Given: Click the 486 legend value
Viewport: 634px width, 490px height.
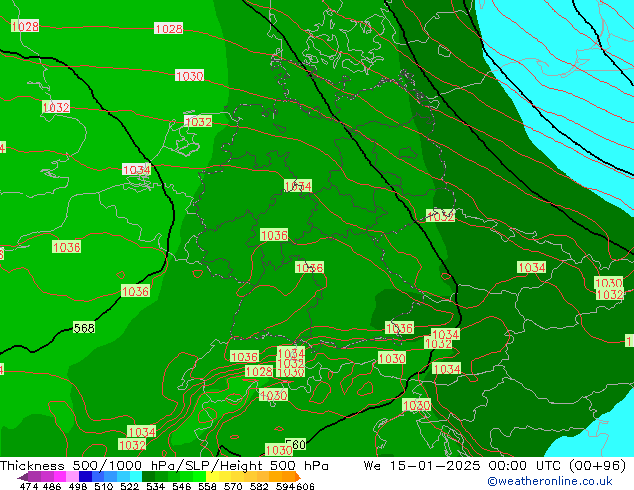Looking at the screenshot, I should point(52,486).
